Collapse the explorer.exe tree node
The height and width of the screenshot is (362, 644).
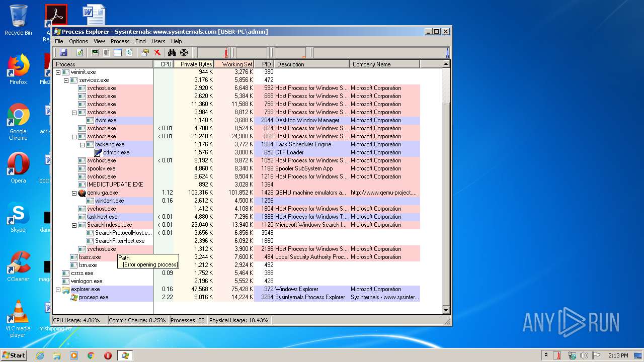[58, 289]
